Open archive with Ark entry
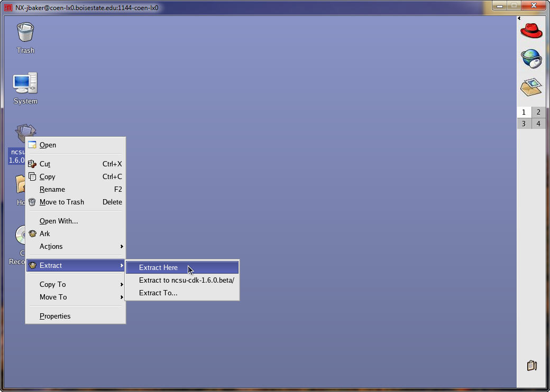 point(76,234)
